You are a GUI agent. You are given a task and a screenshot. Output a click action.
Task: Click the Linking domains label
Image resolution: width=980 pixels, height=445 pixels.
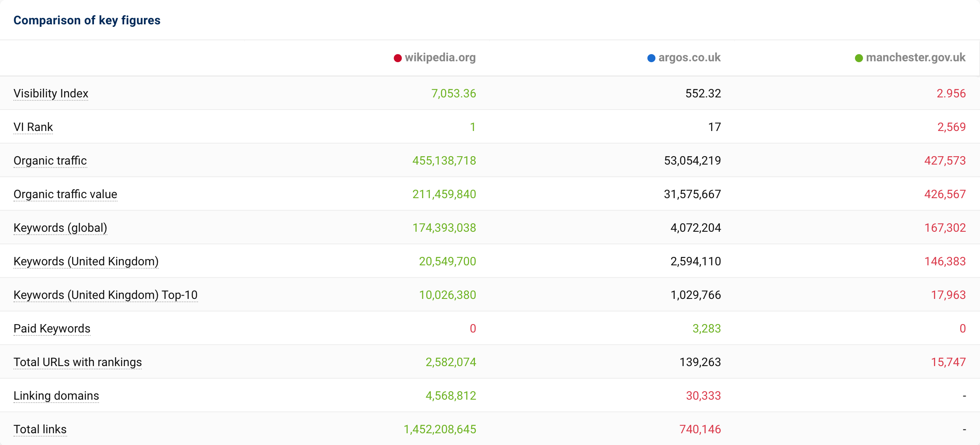pos(56,395)
